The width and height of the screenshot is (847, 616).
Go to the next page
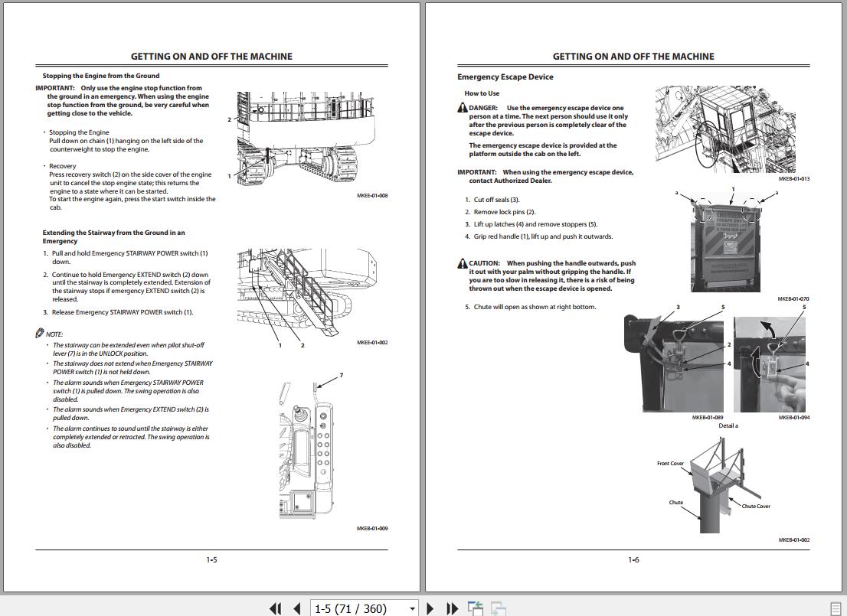(x=430, y=608)
